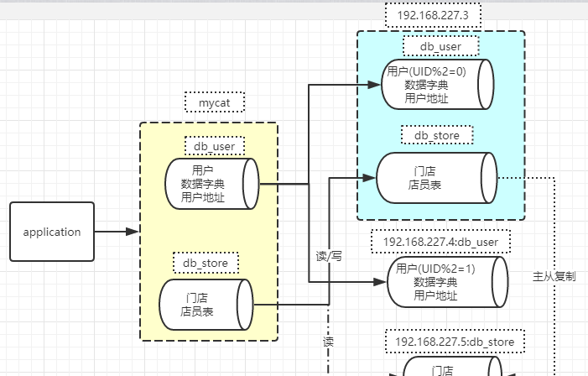Select db_store label inside mycat container
The image size is (588, 376).
pyautogui.click(x=206, y=263)
